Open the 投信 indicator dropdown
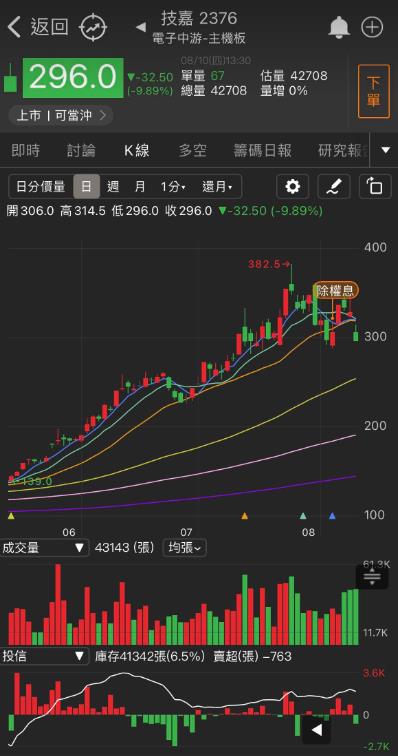Screen dimensions: 398x756 point(44,656)
